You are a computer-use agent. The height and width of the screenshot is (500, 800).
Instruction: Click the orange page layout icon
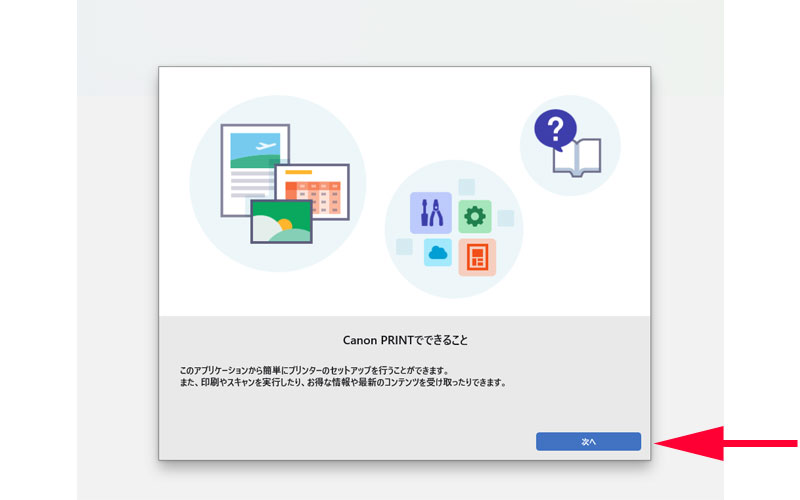(477, 257)
